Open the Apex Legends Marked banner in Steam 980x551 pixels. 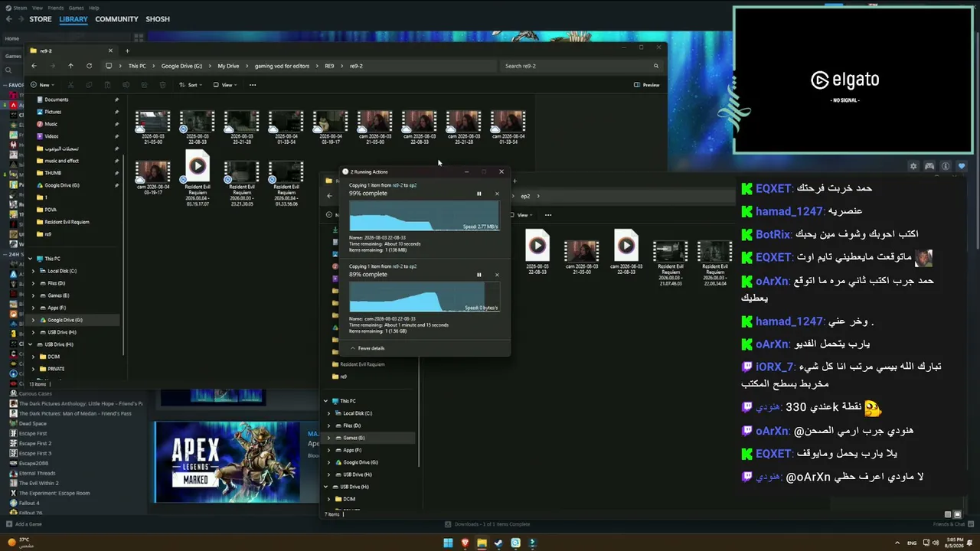[227, 461]
